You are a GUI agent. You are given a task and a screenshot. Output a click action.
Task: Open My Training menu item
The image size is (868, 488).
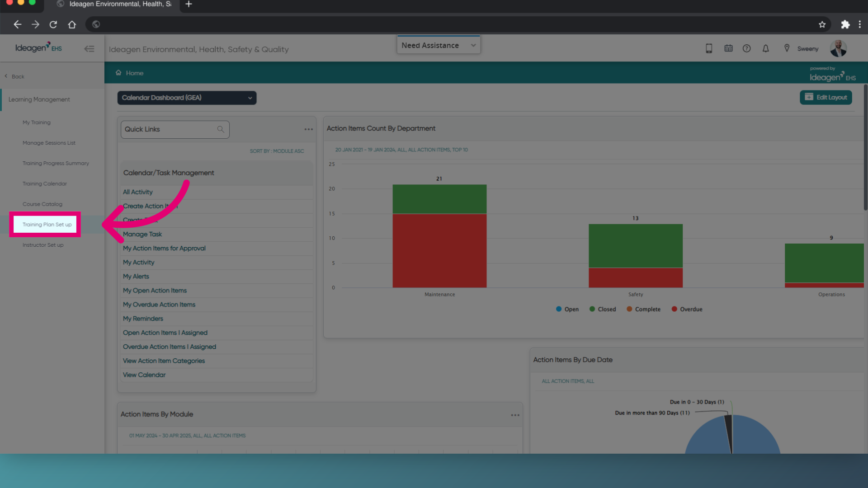point(37,122)
